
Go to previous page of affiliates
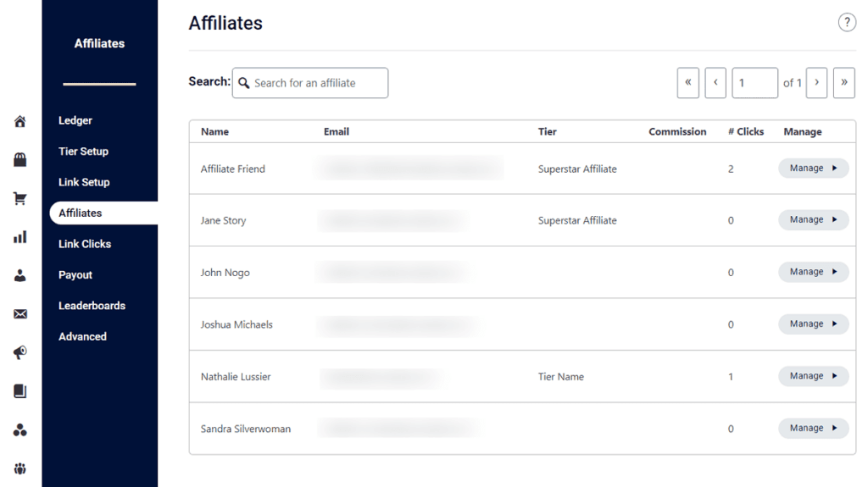click(715, 83)
